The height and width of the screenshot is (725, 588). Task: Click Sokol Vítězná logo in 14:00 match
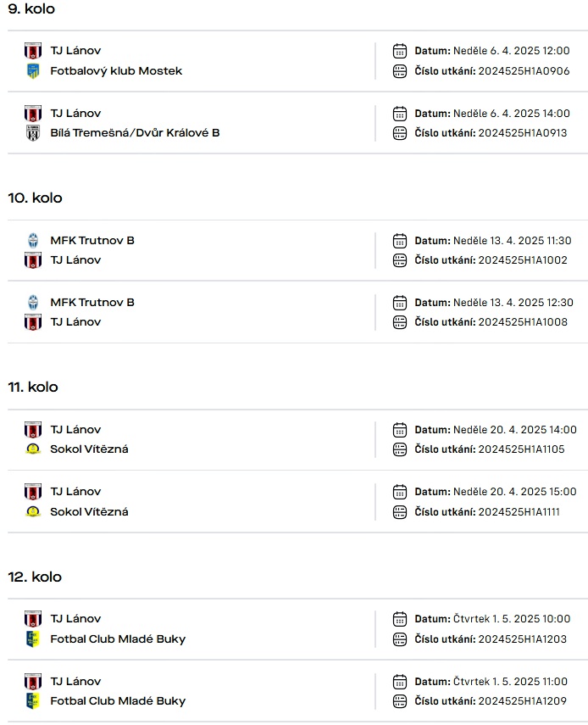click(x=33, y=449)
